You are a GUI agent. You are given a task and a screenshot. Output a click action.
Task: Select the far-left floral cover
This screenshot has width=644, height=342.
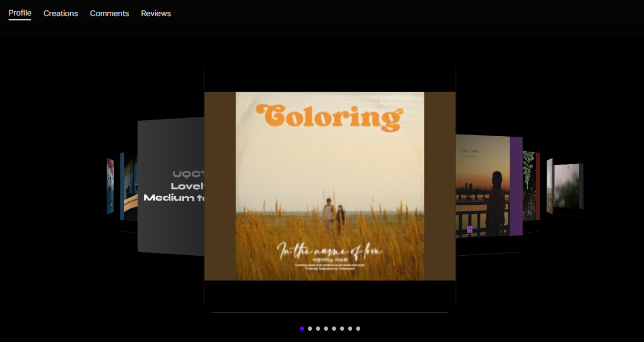(x=110, y=186)
